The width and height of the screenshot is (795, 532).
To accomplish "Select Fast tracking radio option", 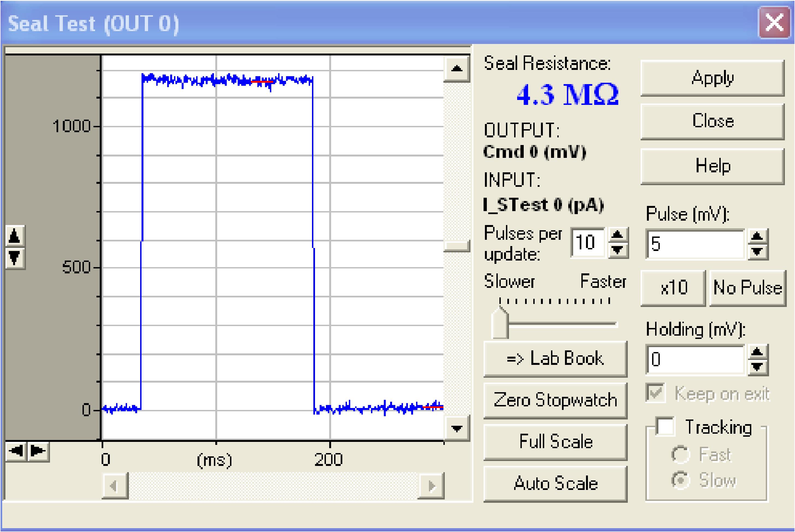I will [x=680, y=455].
